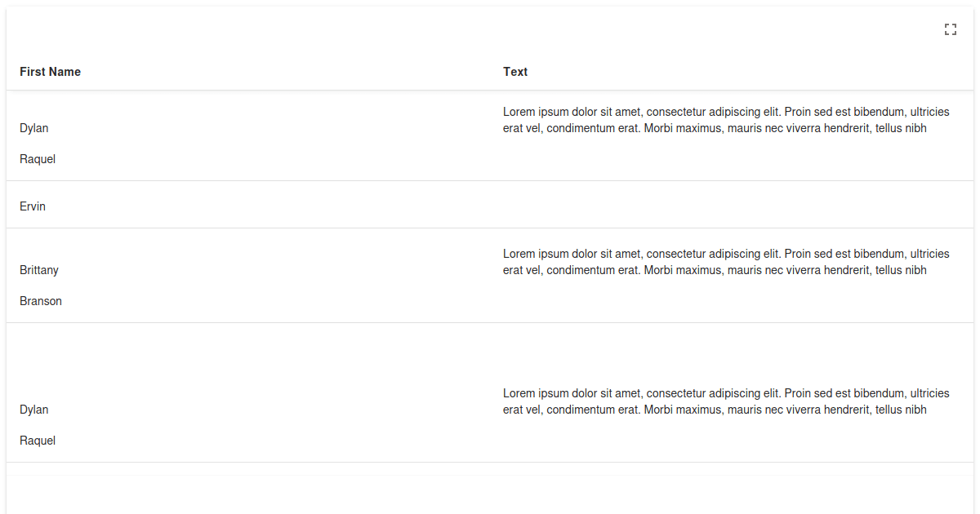Click the Ervin name cell

tap(33, 206)
